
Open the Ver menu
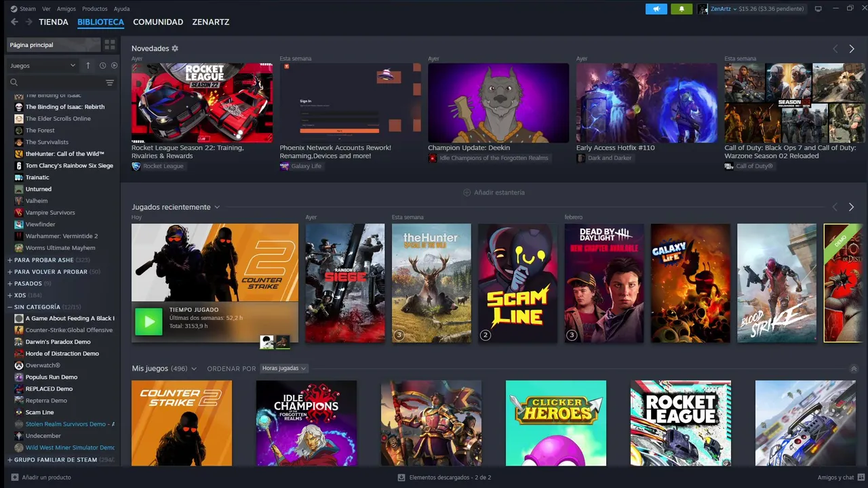click(46, 9)
